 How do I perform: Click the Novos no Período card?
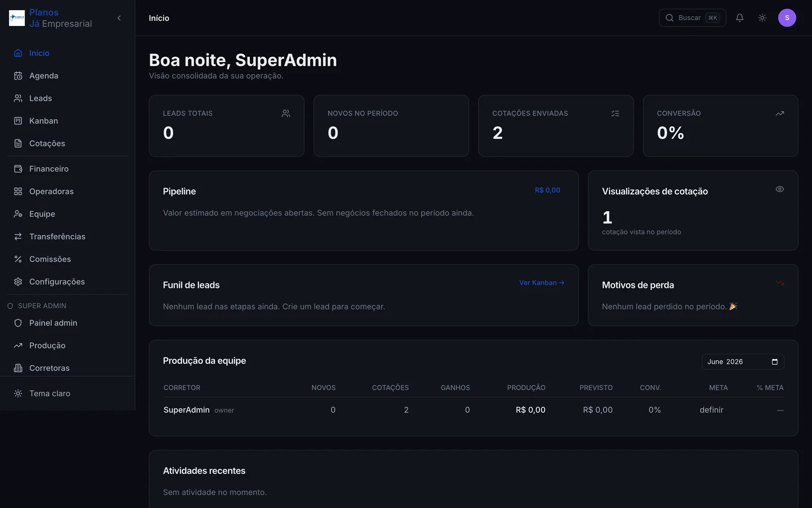click(391, 126)
